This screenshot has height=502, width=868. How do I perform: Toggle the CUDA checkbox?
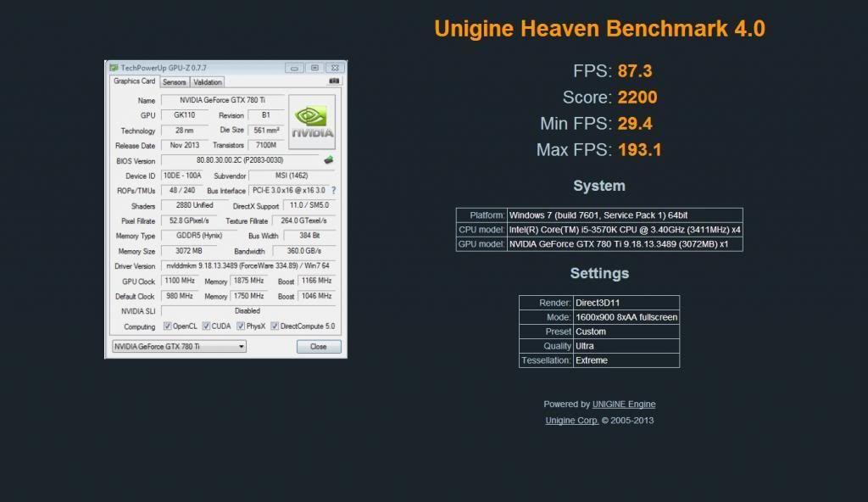(206, 326)
